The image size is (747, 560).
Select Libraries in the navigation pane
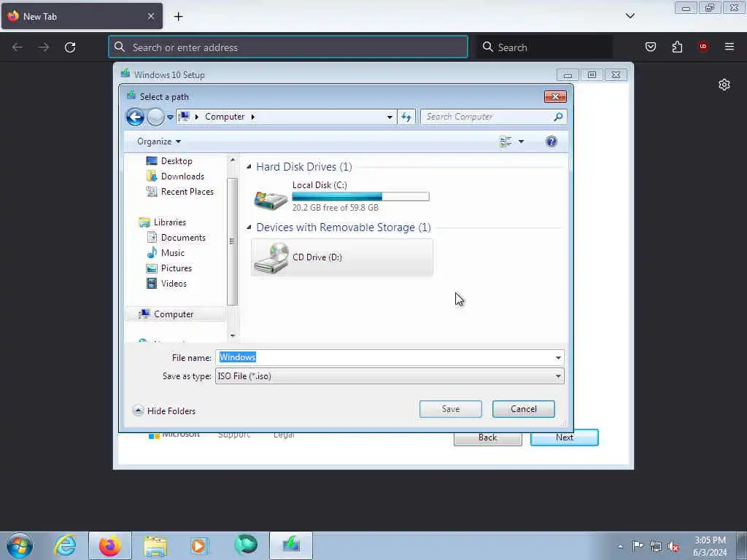point(162,222)
